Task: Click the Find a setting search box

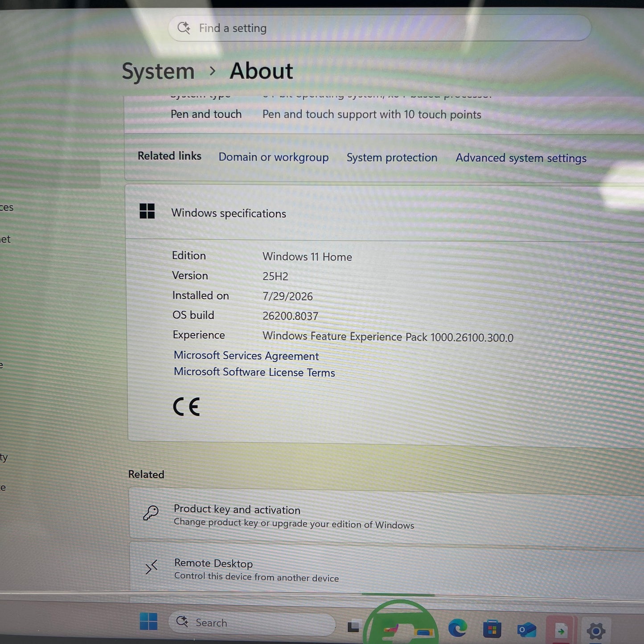Action: pos(380,28)
